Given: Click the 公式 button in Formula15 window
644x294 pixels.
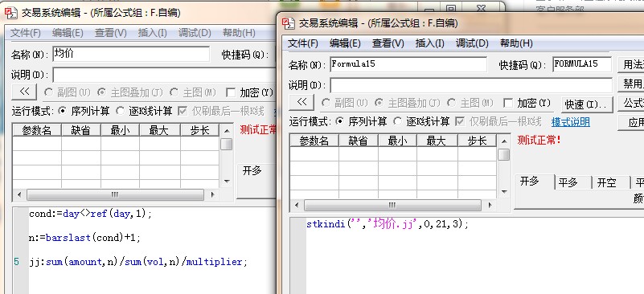Looking at the screenshot, I should (x=631, y=104).
